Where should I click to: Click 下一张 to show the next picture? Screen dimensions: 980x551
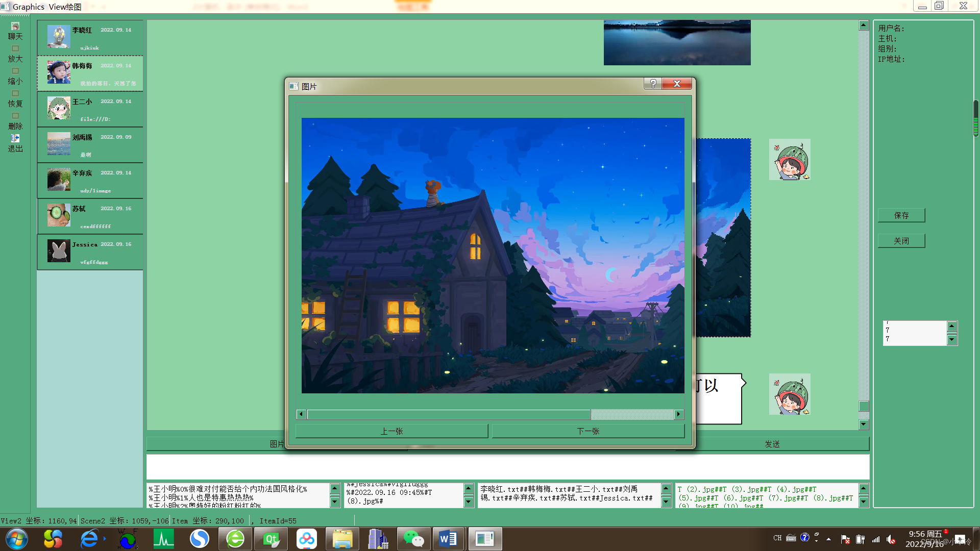point(588,431)
